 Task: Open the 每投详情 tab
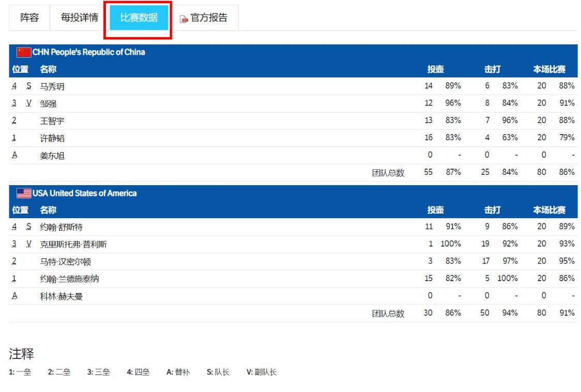coord(80,17)
